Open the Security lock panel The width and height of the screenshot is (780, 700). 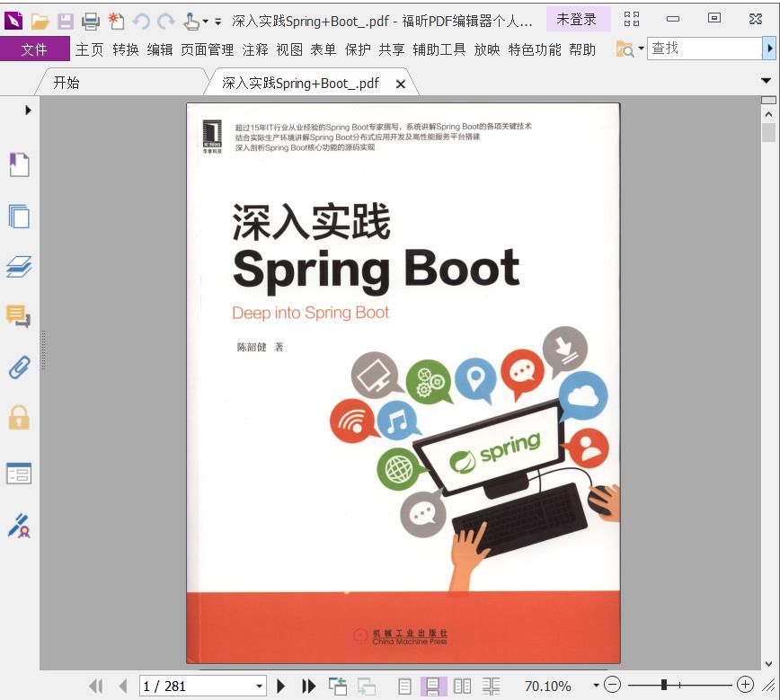coord(20,418)
